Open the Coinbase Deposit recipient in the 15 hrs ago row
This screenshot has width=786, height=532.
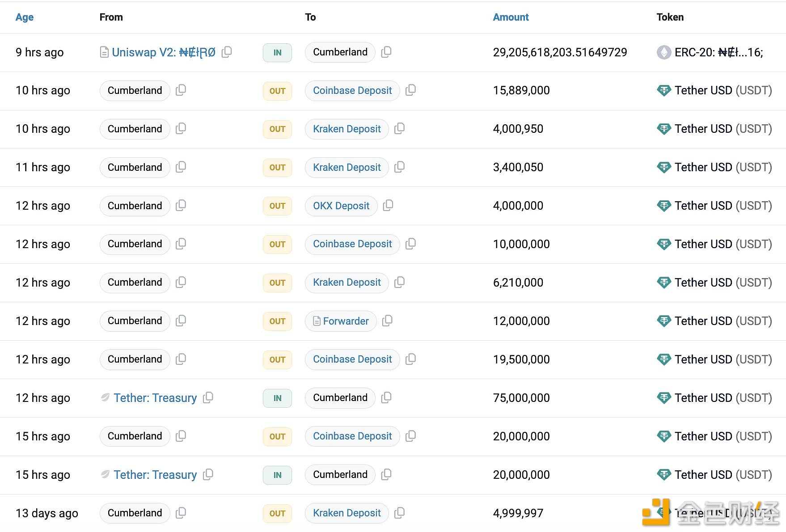pos(352,436)
